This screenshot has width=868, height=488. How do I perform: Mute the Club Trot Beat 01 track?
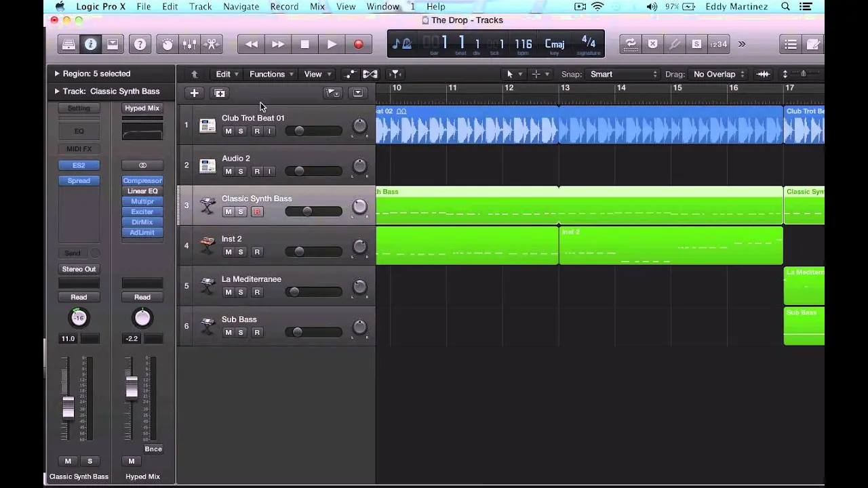228,131
